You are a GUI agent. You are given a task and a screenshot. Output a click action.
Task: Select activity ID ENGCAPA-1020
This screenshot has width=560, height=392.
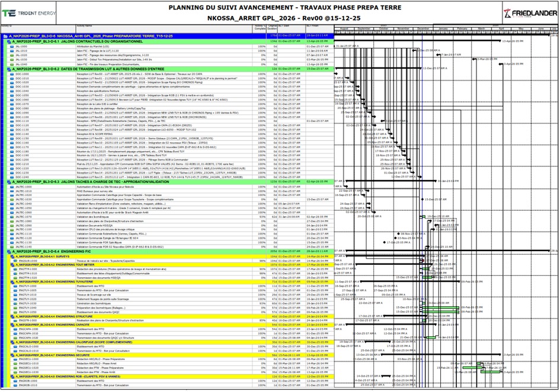click(x=28, y=338)
